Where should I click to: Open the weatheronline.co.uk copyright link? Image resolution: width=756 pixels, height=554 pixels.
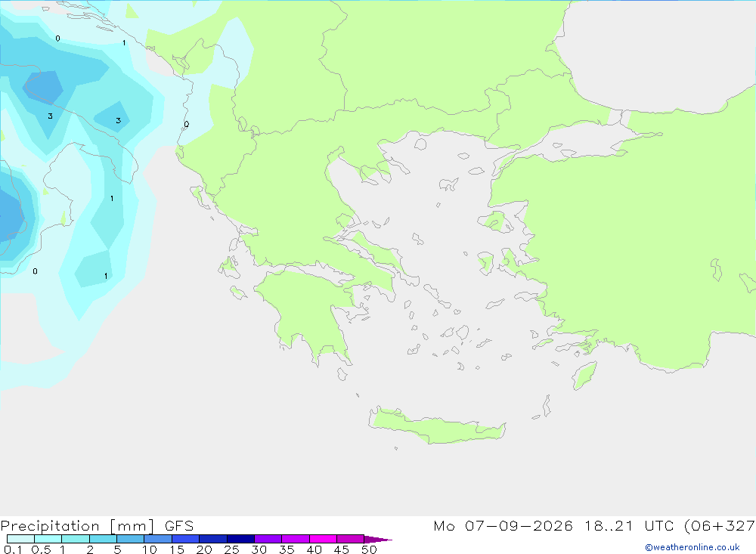tap(692, 547)
